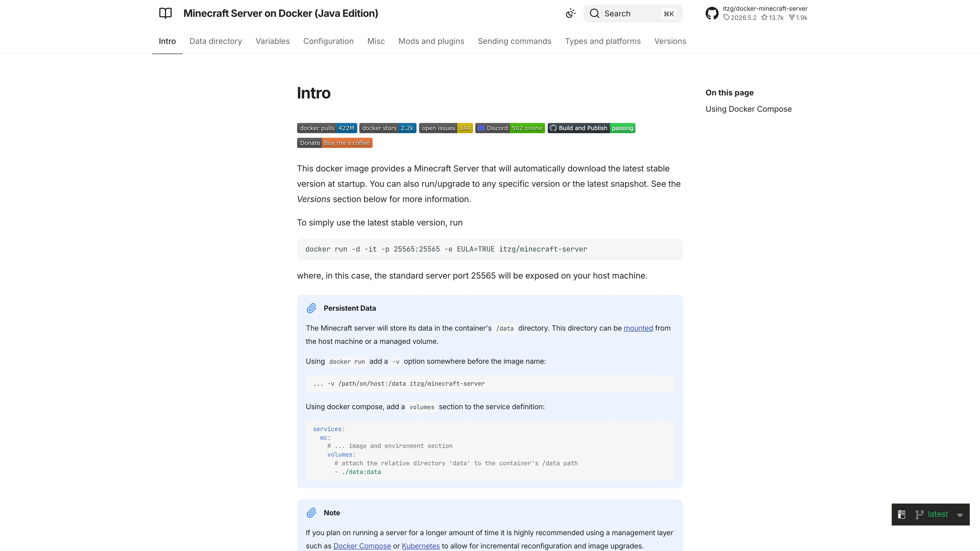This screenshot has height=551, width=980.
Task: Open the Versions tab
Action: 670,41
